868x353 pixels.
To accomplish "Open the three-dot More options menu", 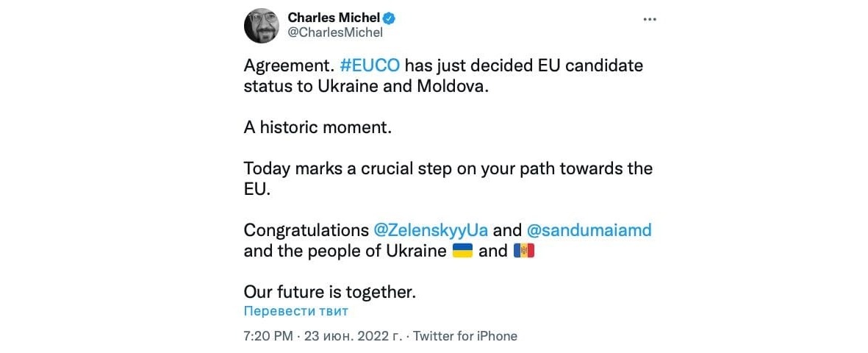I will [x=650, y=19].
